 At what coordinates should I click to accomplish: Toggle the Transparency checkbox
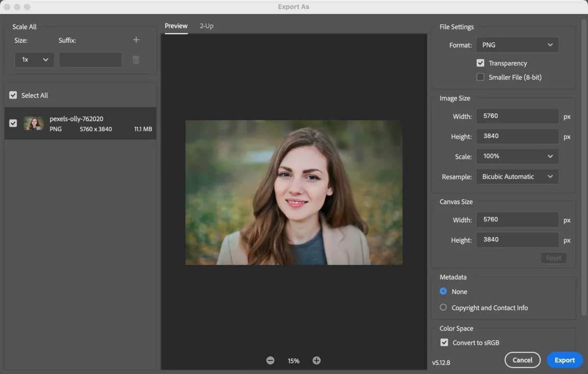coord(481,63)
